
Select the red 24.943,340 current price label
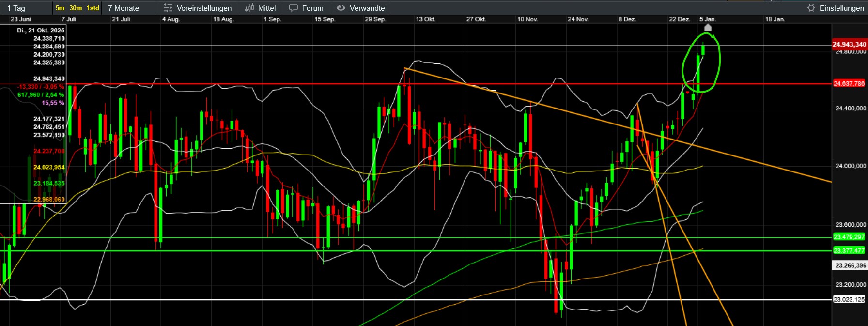849,44
